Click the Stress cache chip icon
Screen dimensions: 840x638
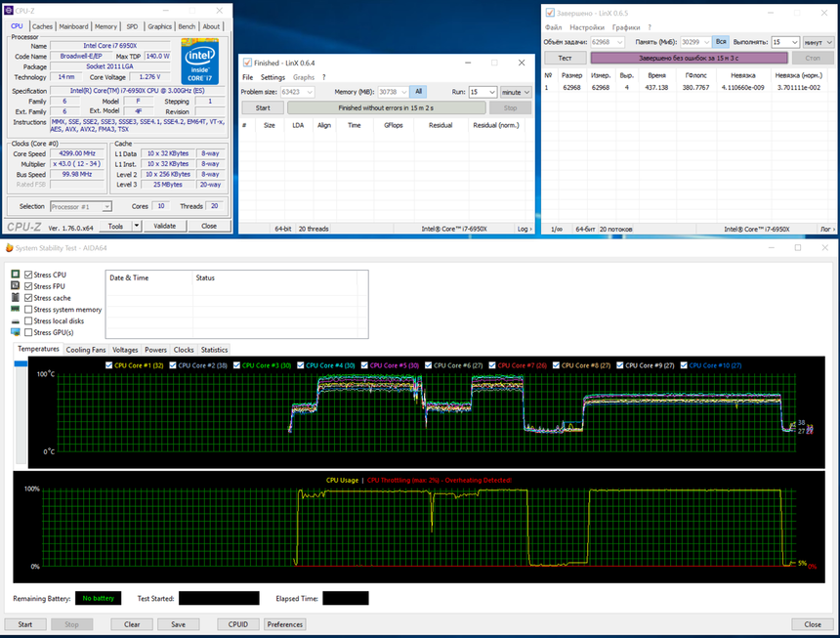click(15, 298)
